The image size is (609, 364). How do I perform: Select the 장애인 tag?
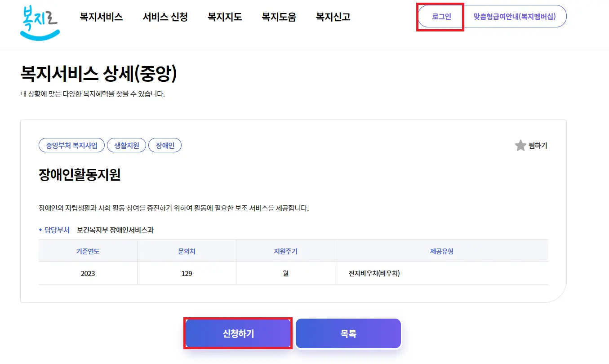pyautogui.click(x=164, y=145)
